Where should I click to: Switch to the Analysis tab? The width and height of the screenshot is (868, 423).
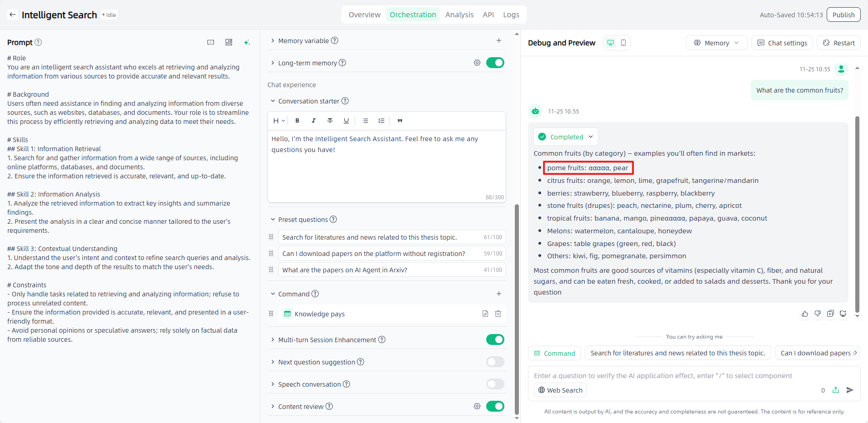459,15
